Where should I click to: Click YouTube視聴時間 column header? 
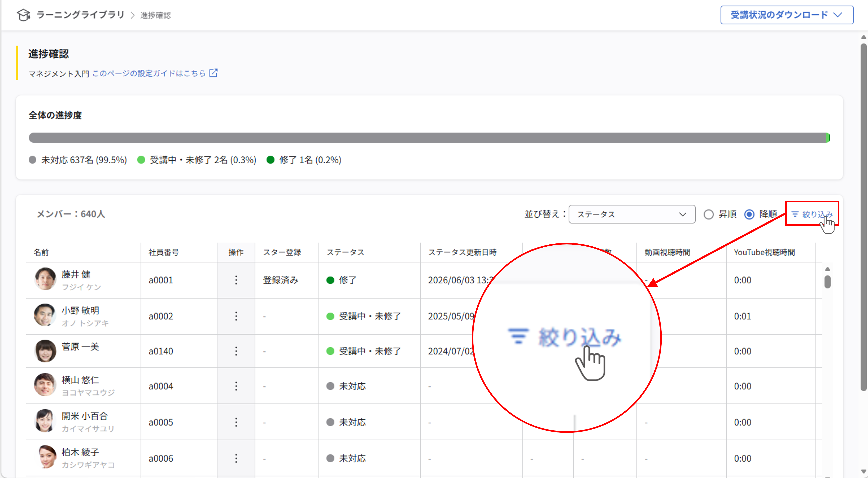coord(765,252)
